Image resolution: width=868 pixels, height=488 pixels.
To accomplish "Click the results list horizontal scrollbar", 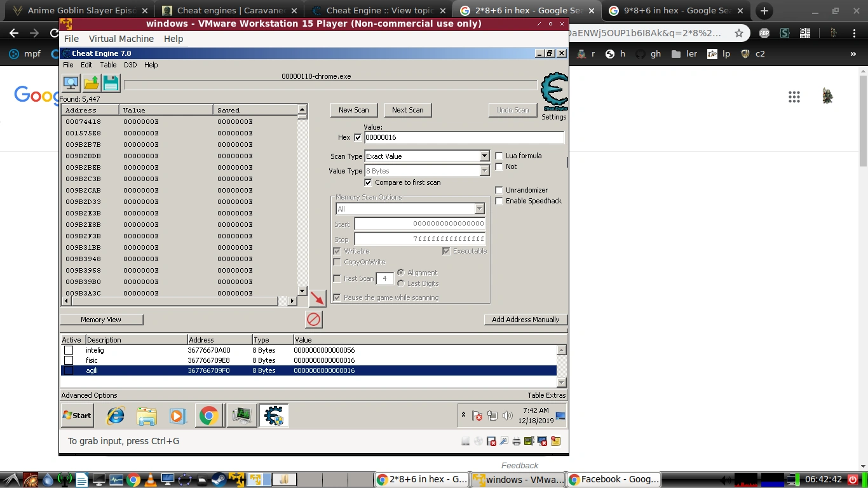I will (178, 301).
